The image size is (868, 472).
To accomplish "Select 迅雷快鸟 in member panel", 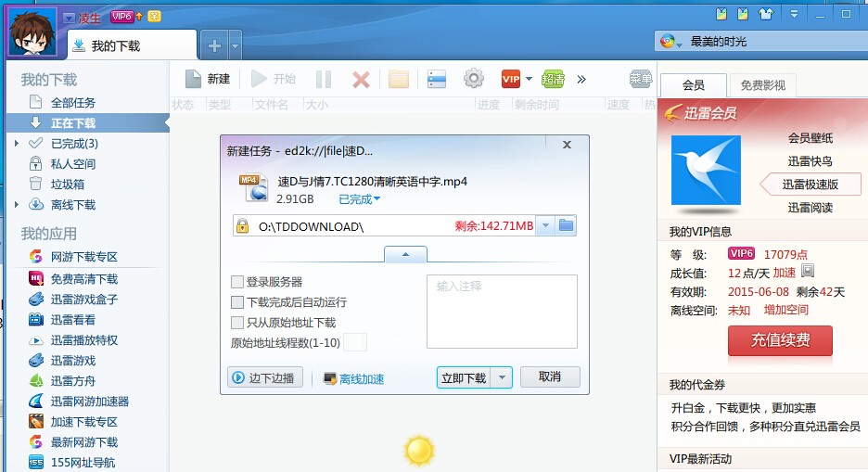I will 811,161.
